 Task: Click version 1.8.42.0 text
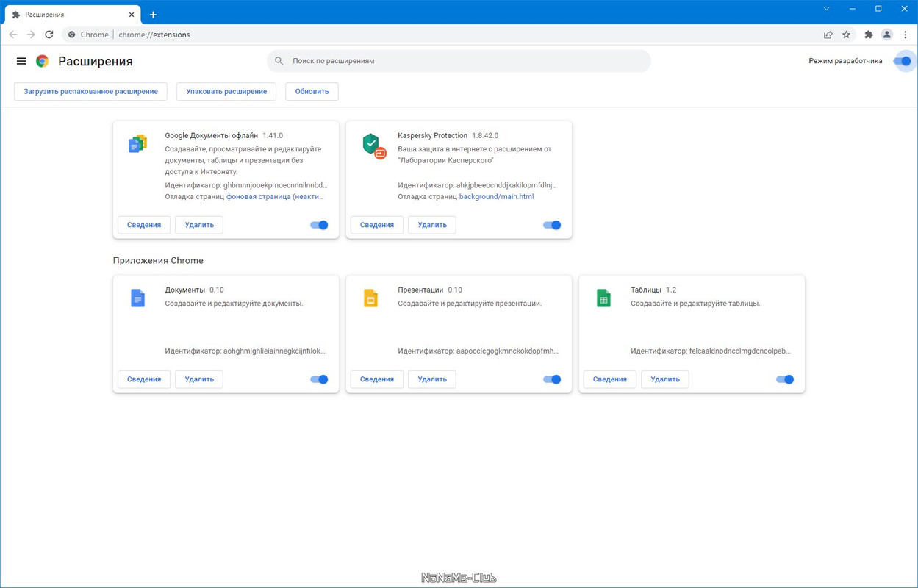[x=485, y=136]
